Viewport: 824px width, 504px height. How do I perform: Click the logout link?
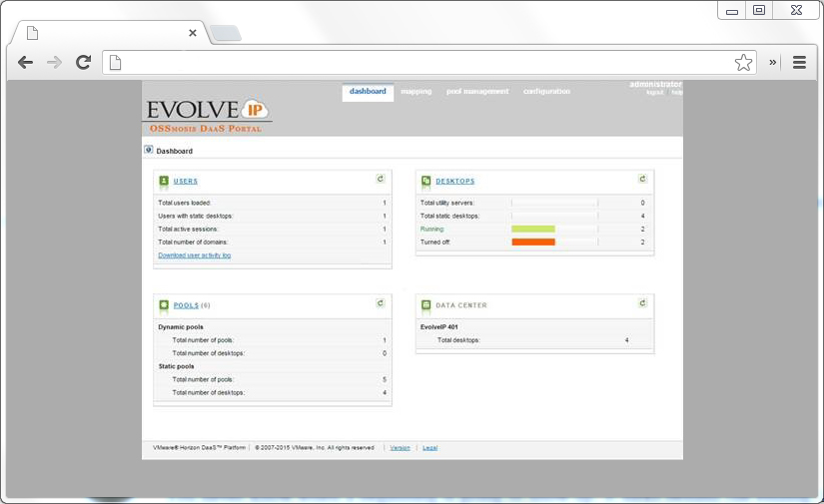click(x=655, y=93)
